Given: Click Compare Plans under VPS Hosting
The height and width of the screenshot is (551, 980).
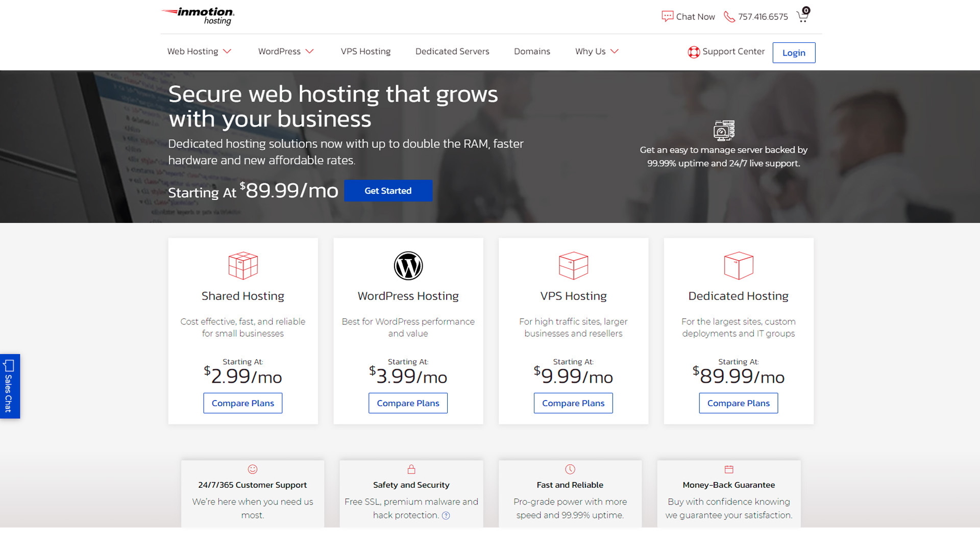Looking at the screenshot, I should (573, 403).
